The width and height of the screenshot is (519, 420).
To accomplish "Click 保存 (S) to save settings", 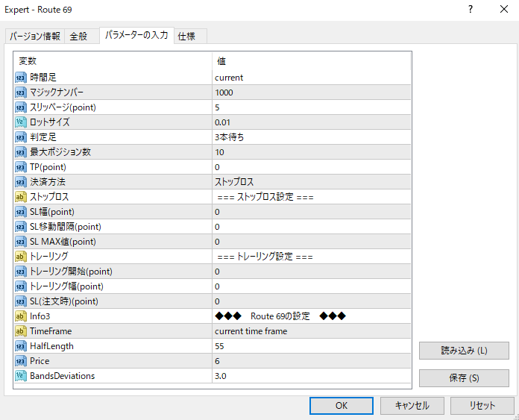I will [x=464, y=378].
